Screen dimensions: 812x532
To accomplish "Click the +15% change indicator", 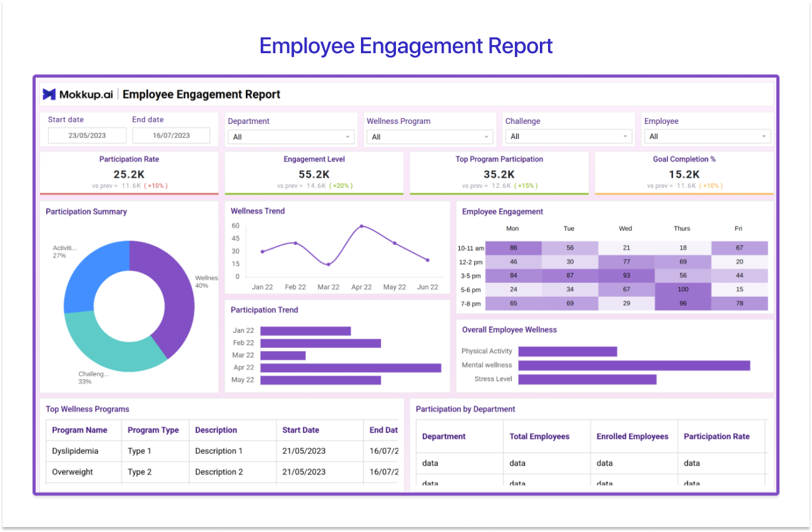I will pyautogui.click(x=527, y=186).
